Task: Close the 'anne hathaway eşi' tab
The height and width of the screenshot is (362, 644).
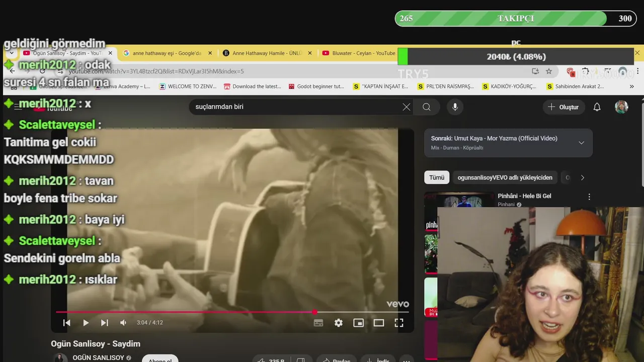Action: tap(210, 53)
